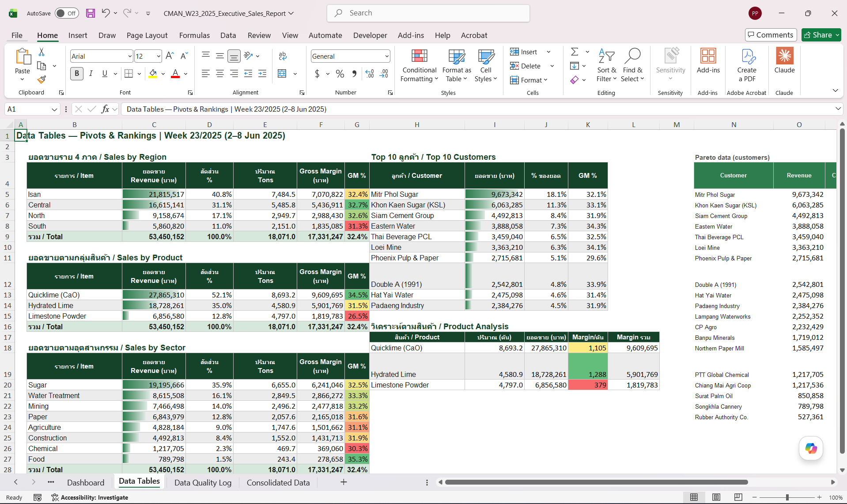Viewport: 847px width, 504px height.
Task: Expand the Name Box dropdown
Action: pos(54,109)
